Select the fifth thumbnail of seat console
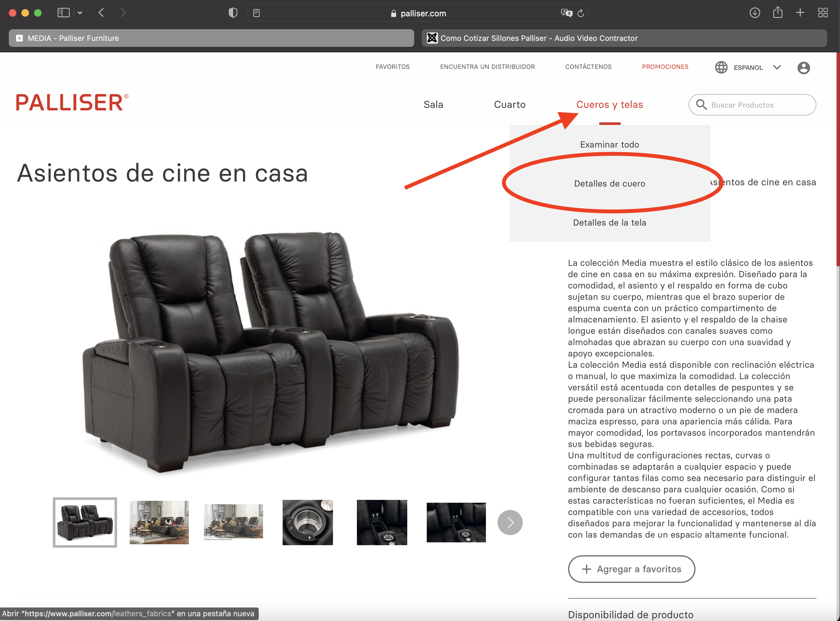This screenshot has height=621, width=840. tap(382, 522)
